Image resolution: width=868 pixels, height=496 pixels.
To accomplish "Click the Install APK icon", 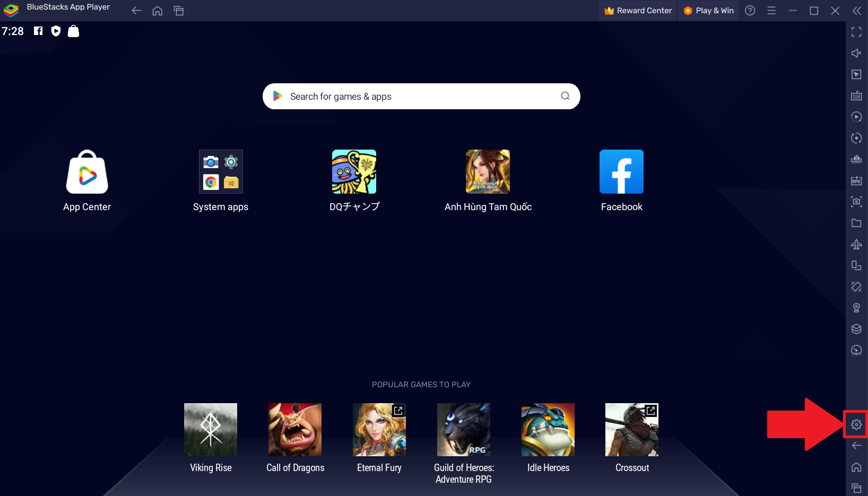I will tap(856, 180).
